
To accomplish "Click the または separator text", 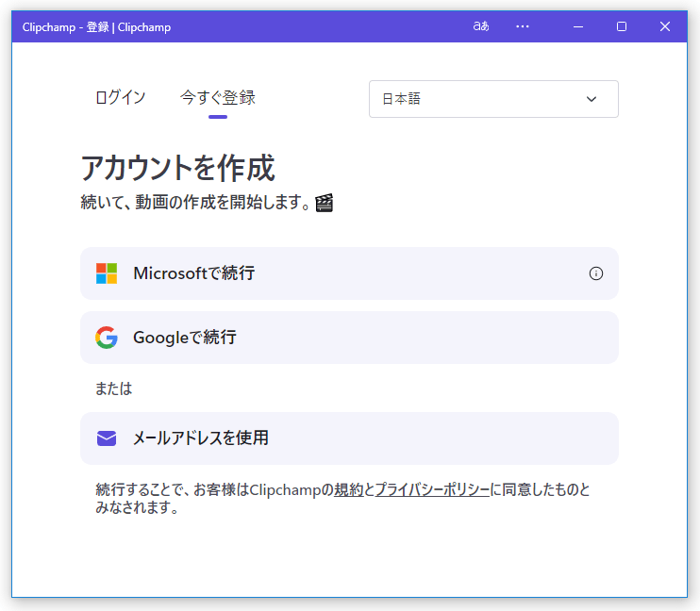I will pos(113,388).
